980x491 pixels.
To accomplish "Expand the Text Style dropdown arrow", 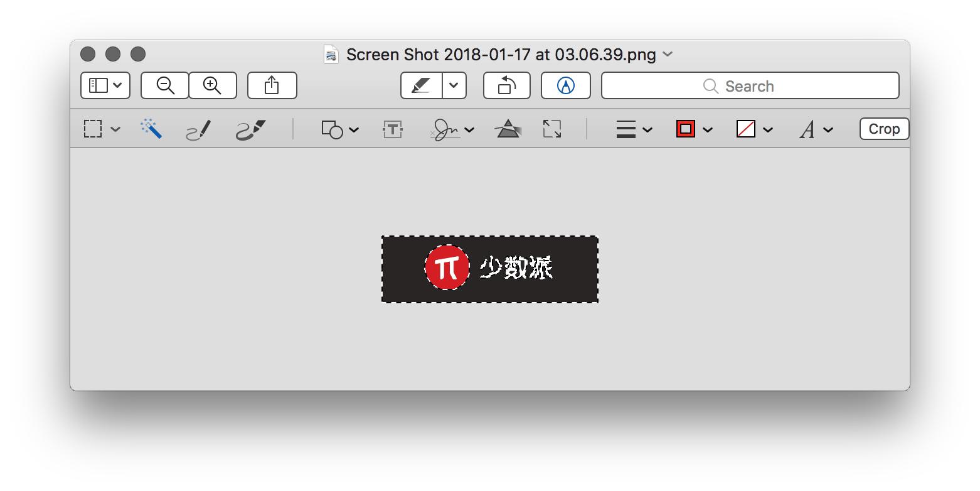I will point(828,130).
